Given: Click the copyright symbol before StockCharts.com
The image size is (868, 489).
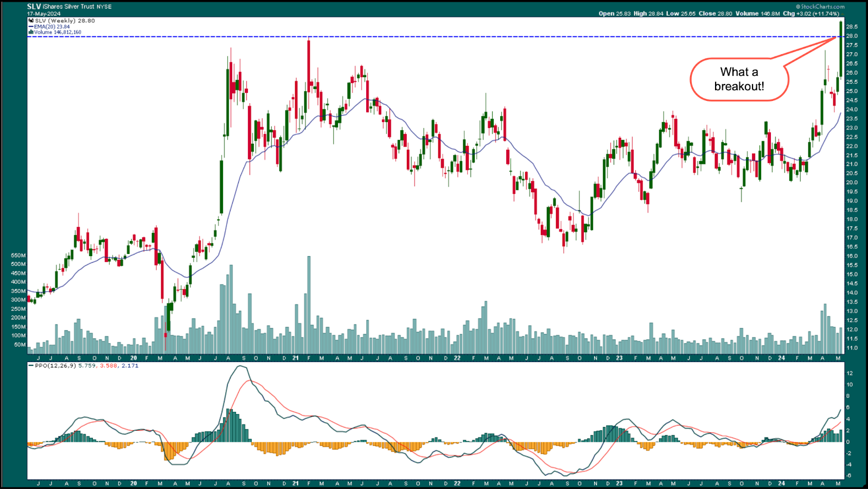Looking at the screenshot, I should click(x=798, y=7).
